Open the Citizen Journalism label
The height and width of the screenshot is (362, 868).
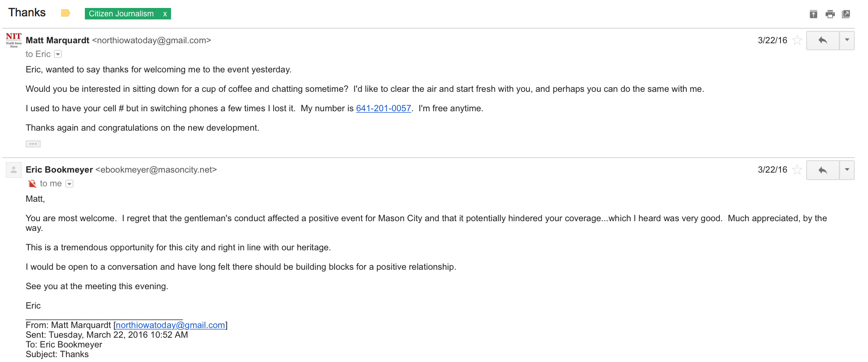tap(121, 14)
